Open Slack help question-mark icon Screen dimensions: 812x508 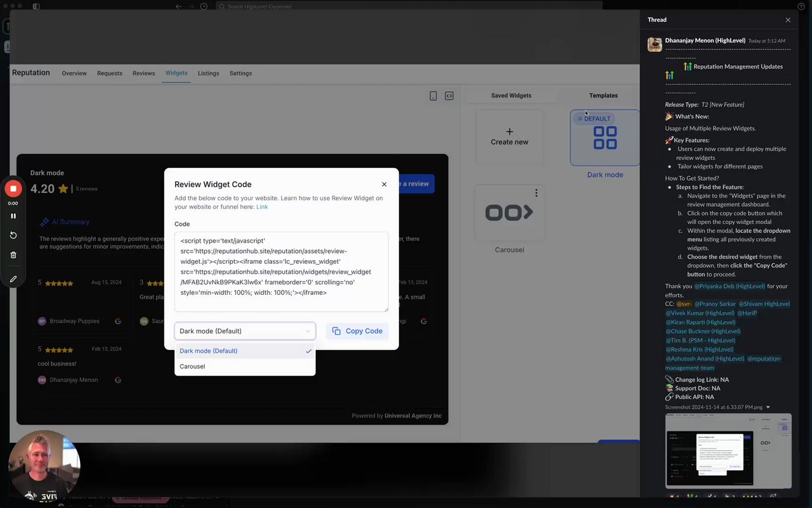click(x=801, y=6)
